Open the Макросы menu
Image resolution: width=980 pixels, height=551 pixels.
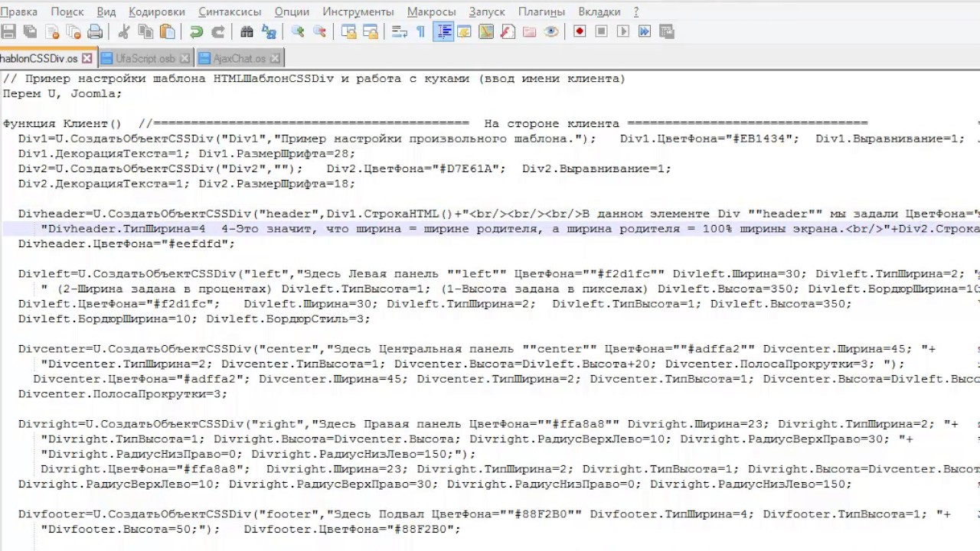coord(431,11)
